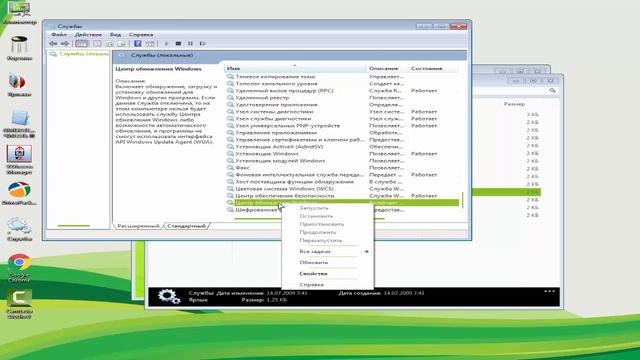Select the Цветовая система Windows (WCS) service
Viewport: 640px width, 360px height.
(x=284, y=189)
